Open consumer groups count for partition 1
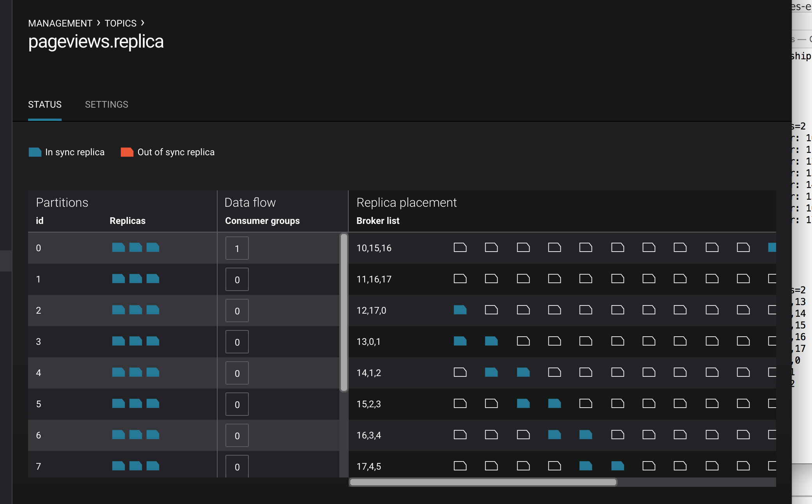 [x=237, y=279]
